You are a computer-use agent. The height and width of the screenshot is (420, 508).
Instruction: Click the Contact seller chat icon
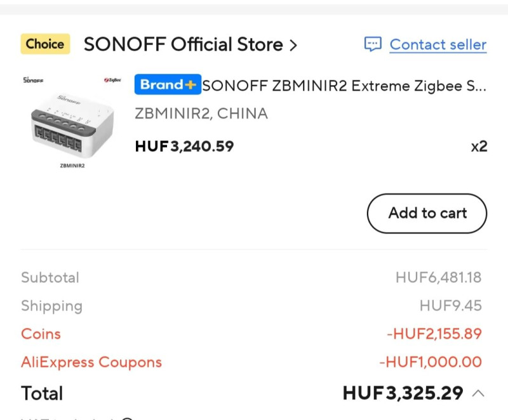[x=373, y=44]
